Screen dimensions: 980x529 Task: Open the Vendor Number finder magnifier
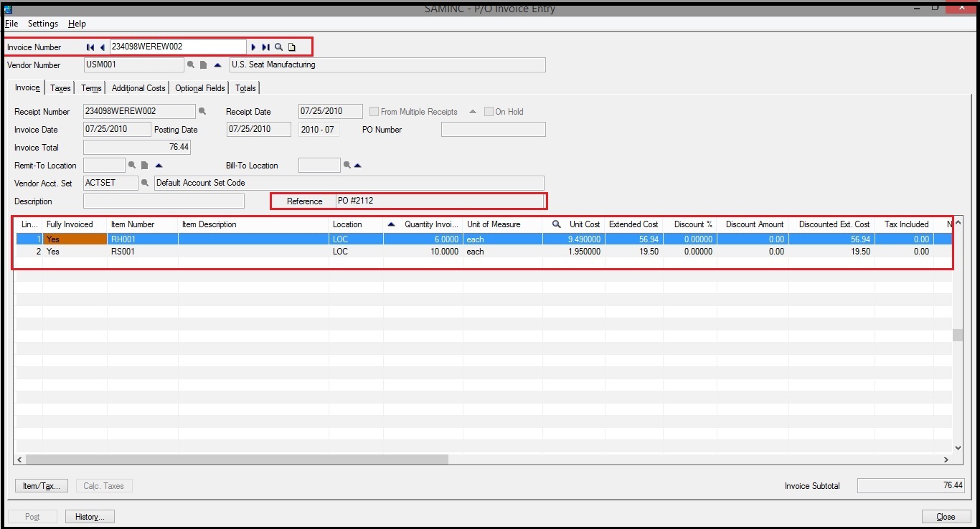tap(191, 65)
